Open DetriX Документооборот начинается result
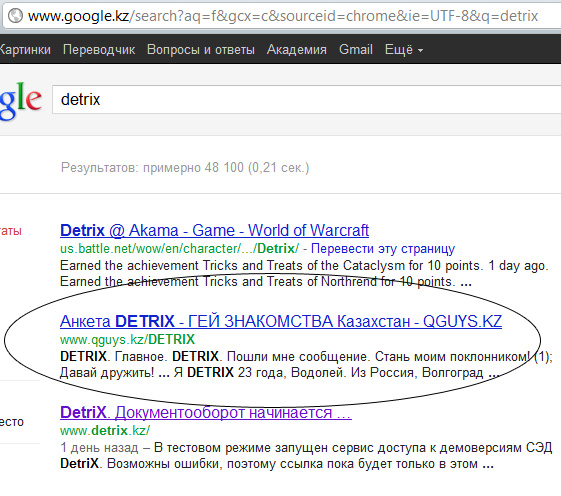 pos(206,412)
